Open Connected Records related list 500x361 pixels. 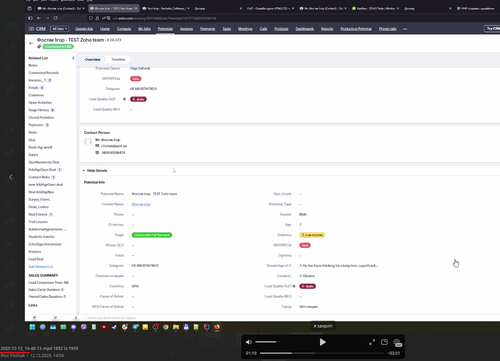[x=44, y=73]
